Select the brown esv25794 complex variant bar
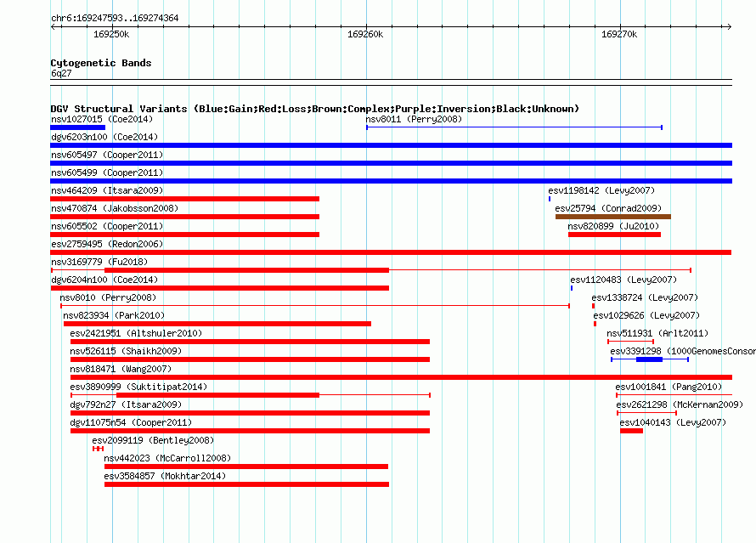 (x=612, y=217)
